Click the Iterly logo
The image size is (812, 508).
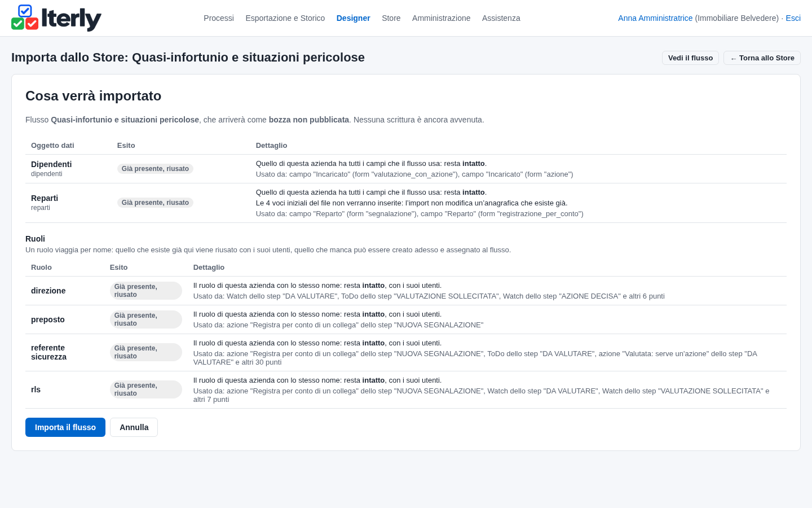56,18
